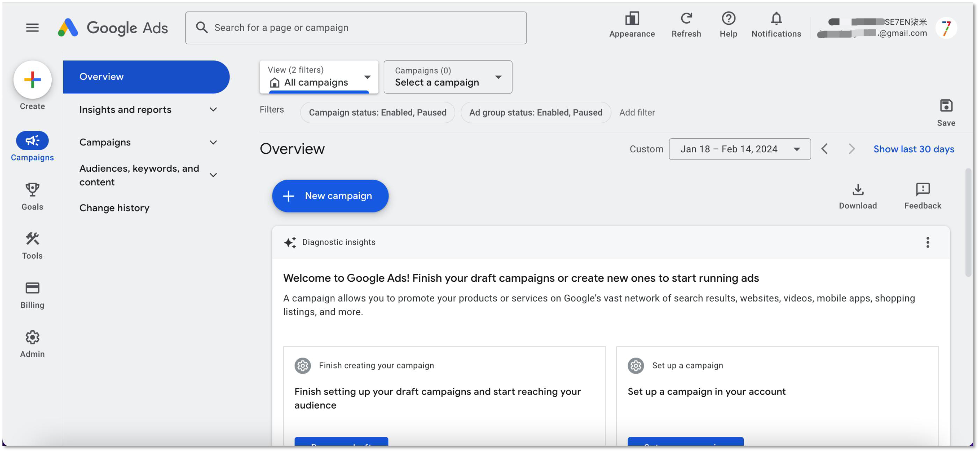
Task: Click the vertical page scrollbar
Action: coord(968,223)
